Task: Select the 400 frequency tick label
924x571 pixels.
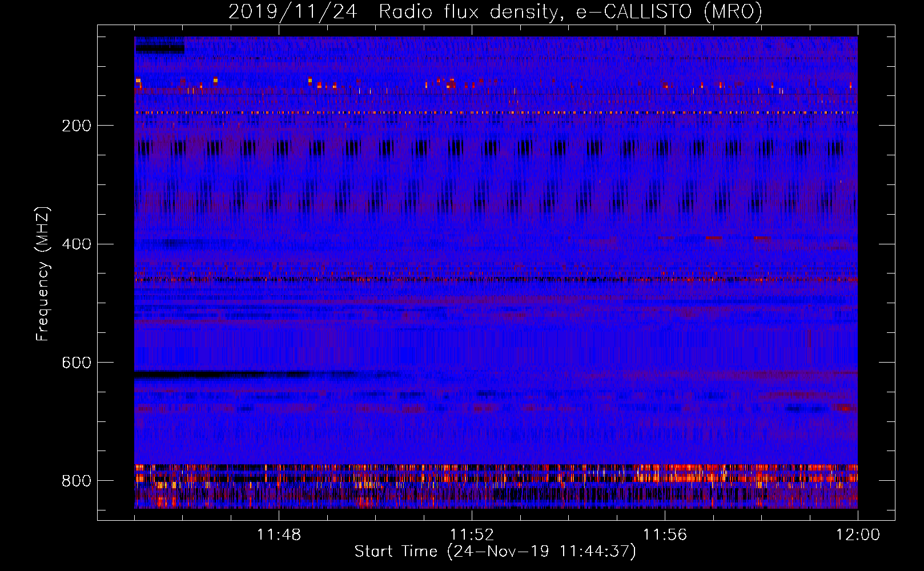Action: tap(77, 244)
